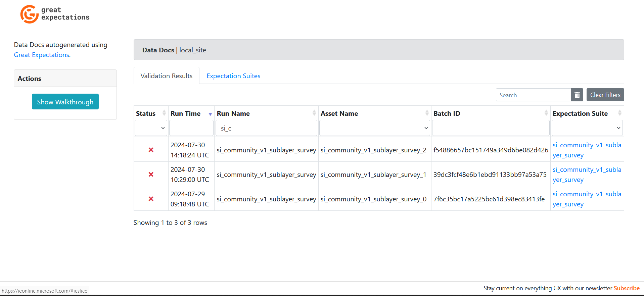Sort by Asset Name column arrows

427,113
